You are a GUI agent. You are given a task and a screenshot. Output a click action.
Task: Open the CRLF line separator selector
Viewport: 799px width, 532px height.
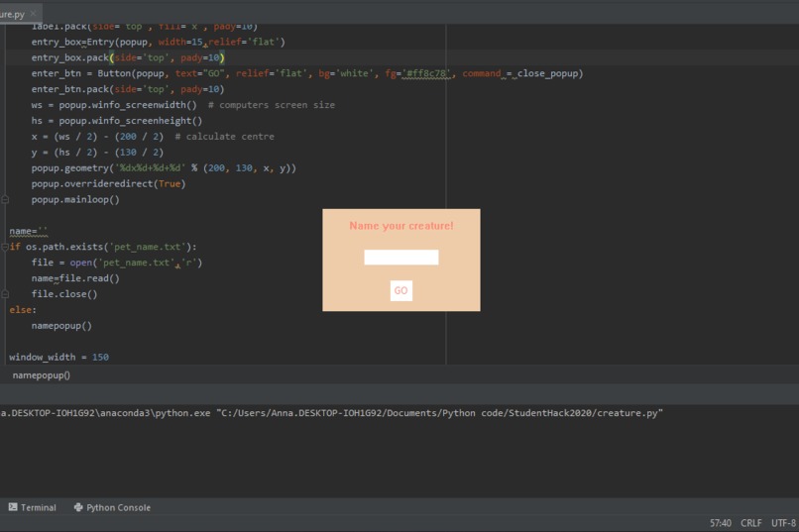click(x=751, y=523)
